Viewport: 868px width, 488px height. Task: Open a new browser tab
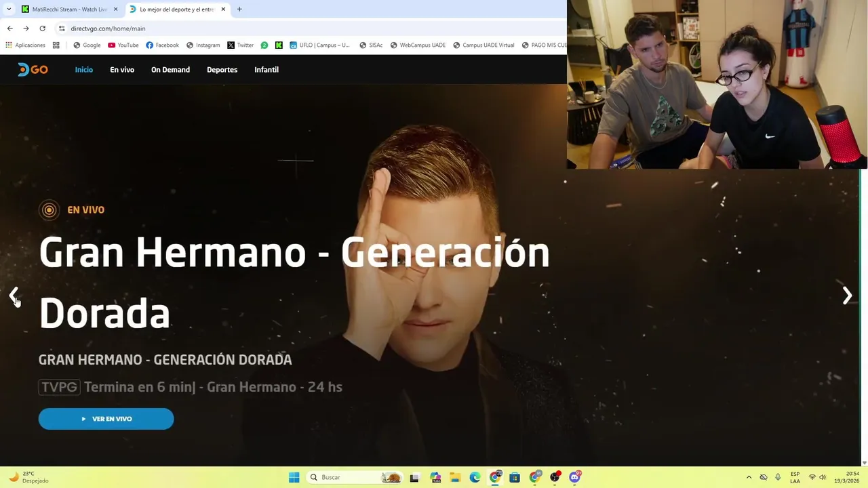239,9
